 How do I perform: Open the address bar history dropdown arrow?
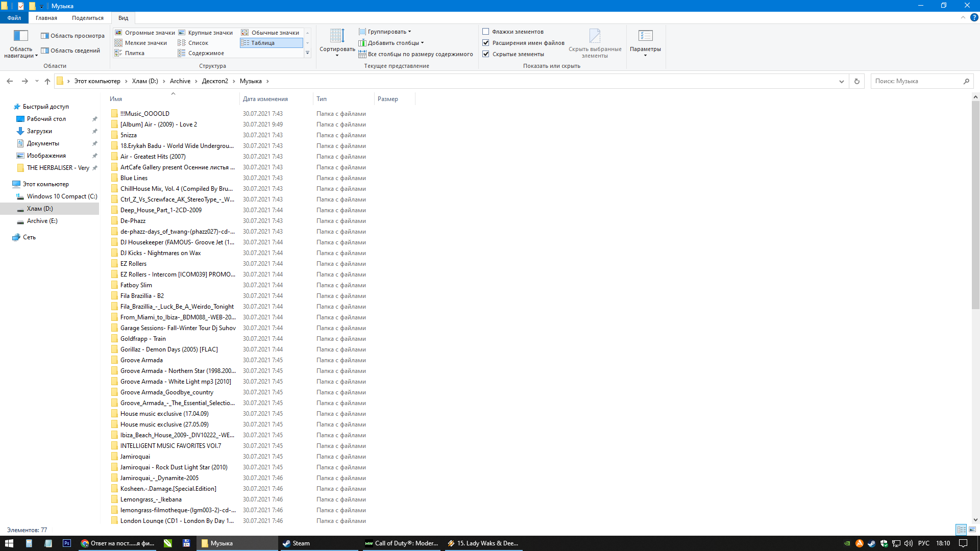coord(841,81)
